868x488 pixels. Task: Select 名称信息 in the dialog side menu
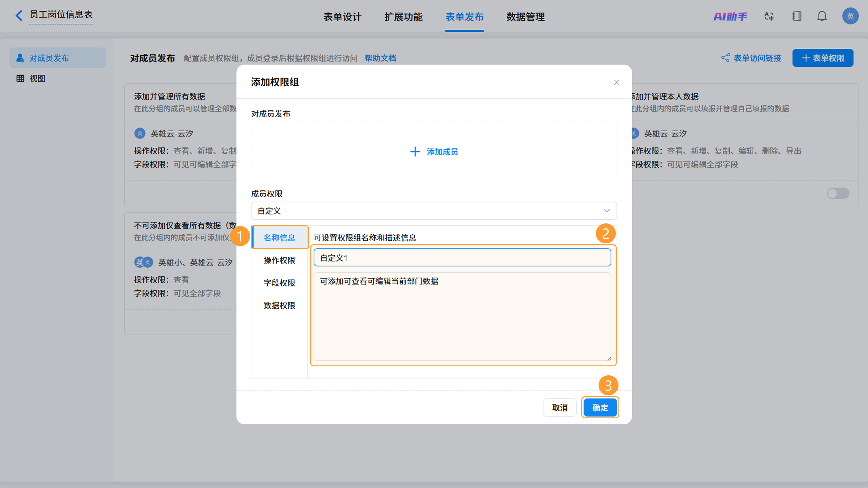tap(280, 238)
